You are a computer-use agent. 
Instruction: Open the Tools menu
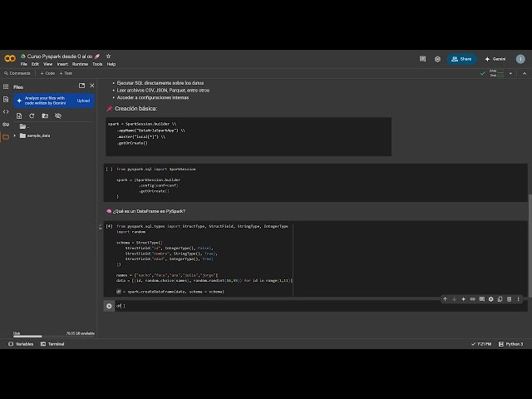(x=97, y=64)
